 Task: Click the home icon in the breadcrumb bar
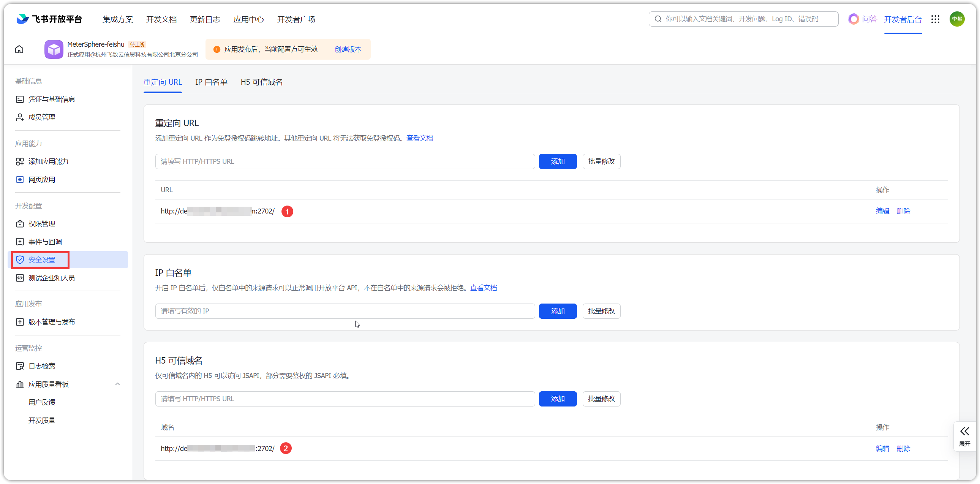click(x=19, y=49)
